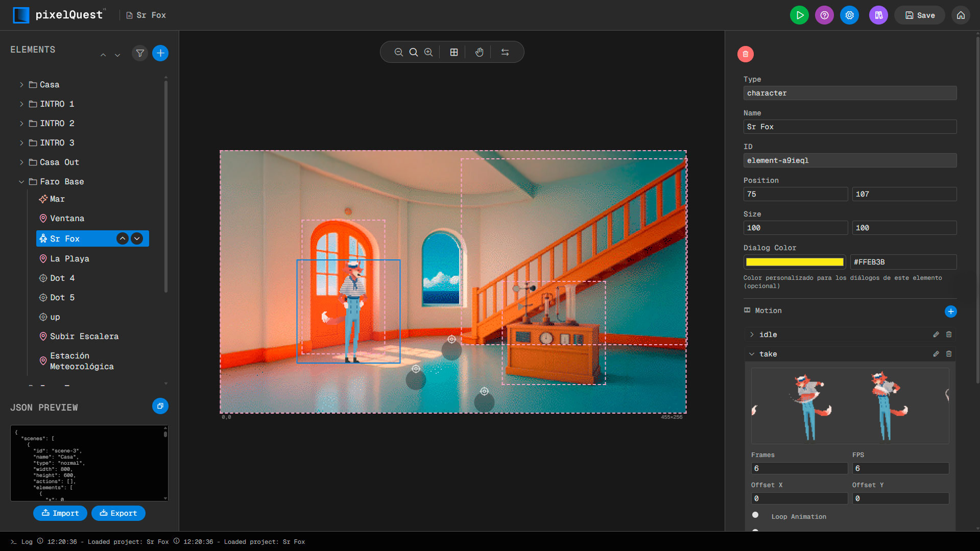Image resolution: width=980 pixels, height=551 pixels.
Task: Add a new motion with plus button
Action: click(950, 312)
